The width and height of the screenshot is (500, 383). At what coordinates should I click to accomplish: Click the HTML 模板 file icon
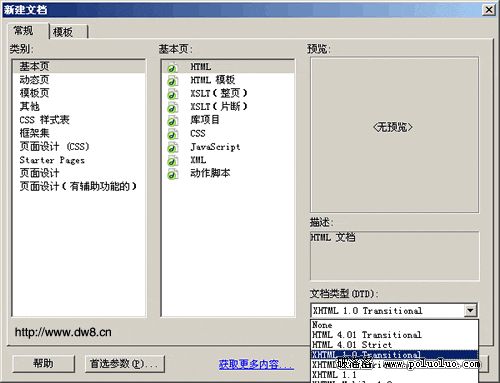click(172, 81)
